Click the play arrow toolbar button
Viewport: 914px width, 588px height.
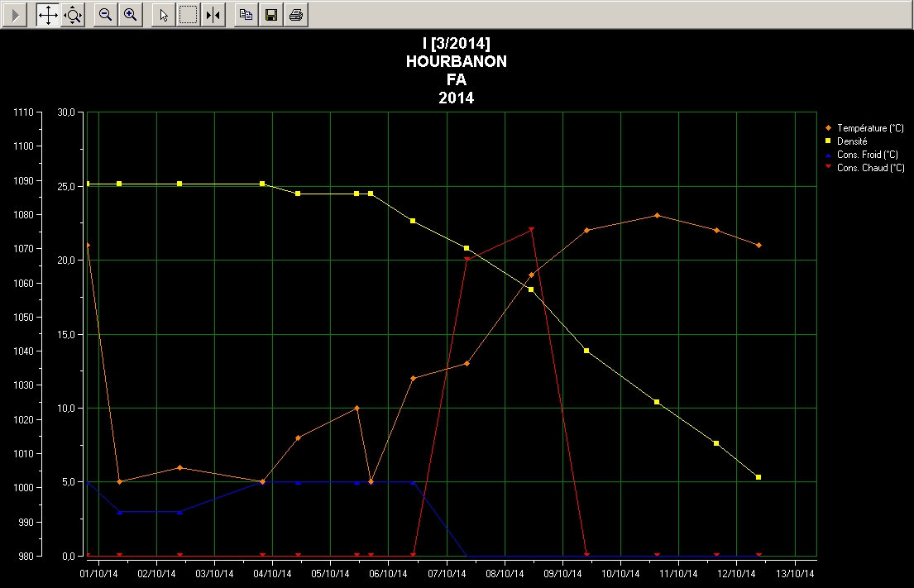pos(14,14)
